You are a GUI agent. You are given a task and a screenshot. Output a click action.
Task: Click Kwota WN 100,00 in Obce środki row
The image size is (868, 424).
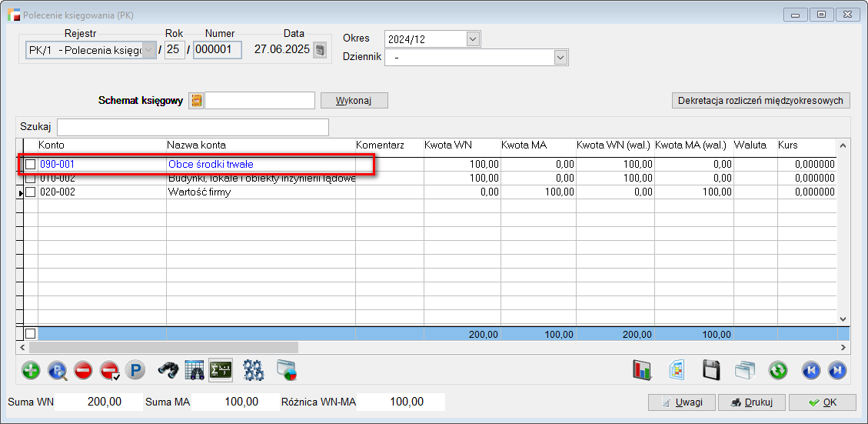(x=462, y=165)
